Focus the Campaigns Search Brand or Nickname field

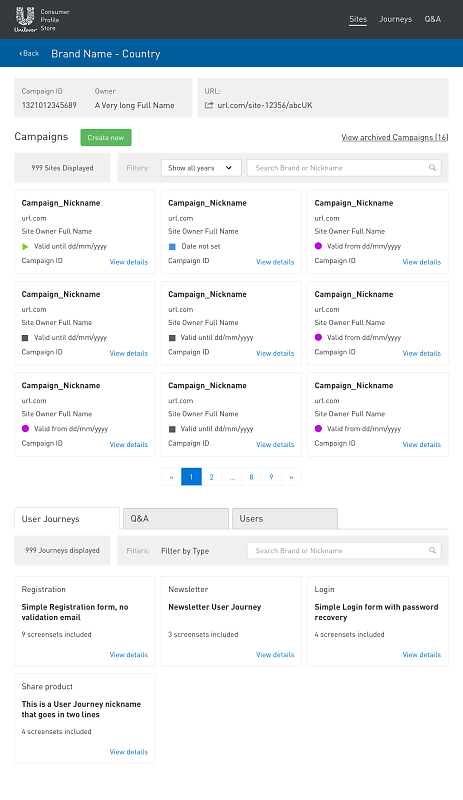point(344,168)
